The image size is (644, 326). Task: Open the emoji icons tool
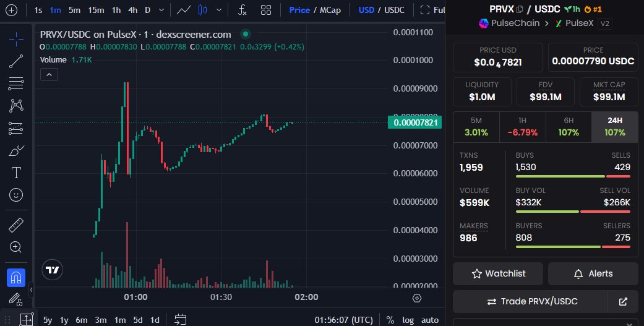tap(16, 195)
